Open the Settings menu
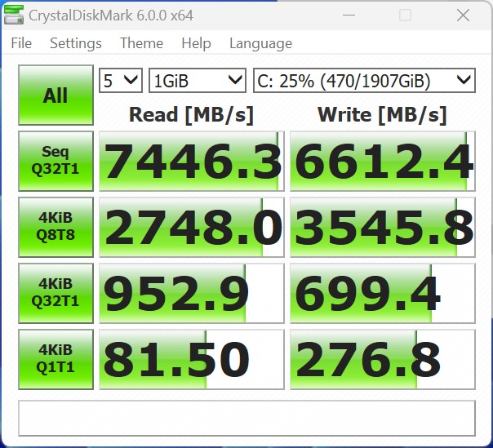The width and height of the screenshot is (493, 448). [76, 43]
